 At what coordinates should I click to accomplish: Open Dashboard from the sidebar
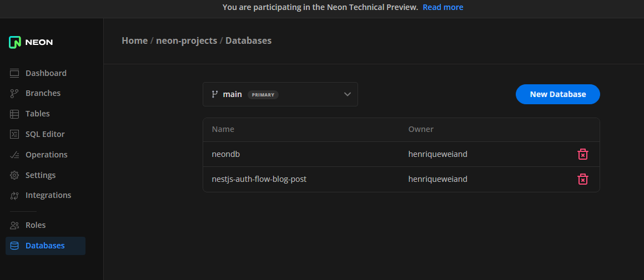click(46, 73)
